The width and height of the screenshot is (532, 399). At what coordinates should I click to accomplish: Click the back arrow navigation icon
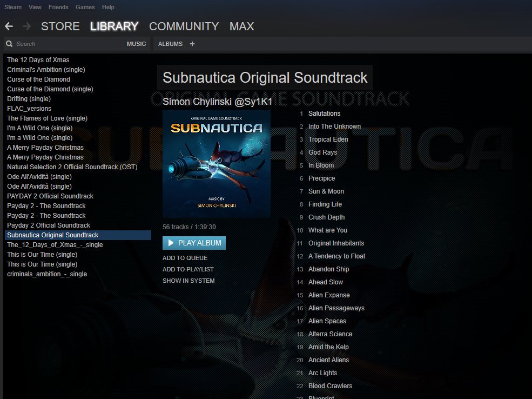(9, 26)
